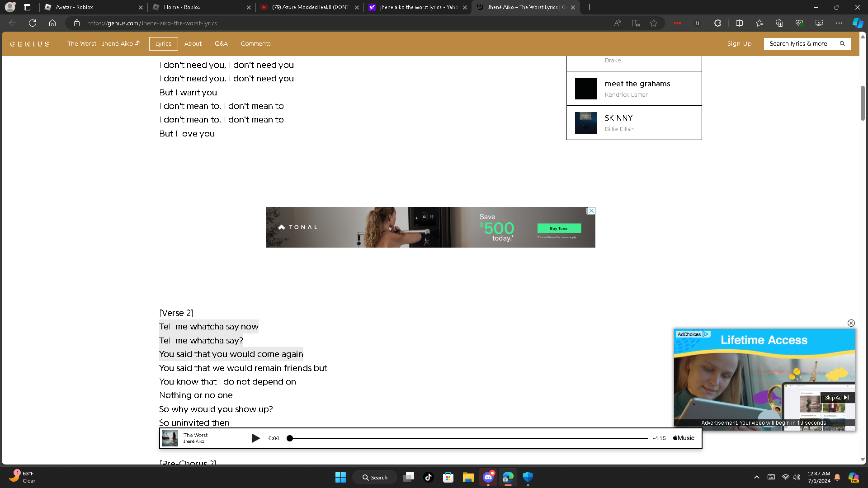Open Browser Essentials heart icon

click(x=799, y=23)
